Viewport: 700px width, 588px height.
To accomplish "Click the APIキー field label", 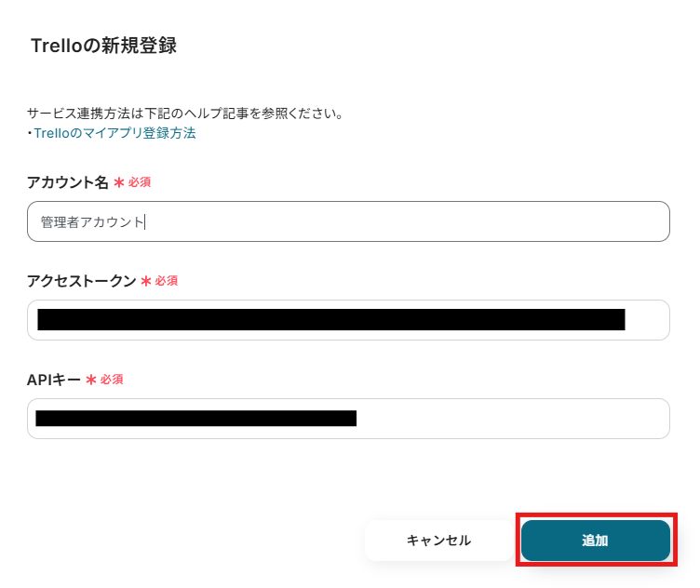I will [54, 380].
